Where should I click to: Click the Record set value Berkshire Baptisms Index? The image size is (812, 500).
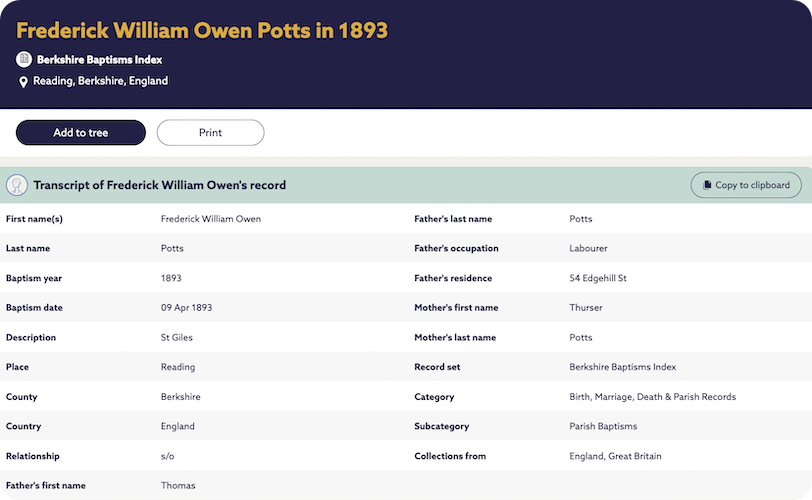tap(622, 367)
